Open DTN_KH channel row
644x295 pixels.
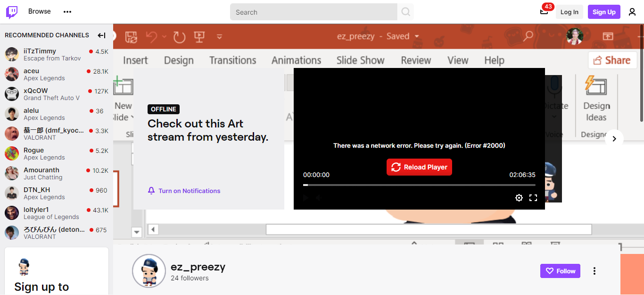(57, 193)
